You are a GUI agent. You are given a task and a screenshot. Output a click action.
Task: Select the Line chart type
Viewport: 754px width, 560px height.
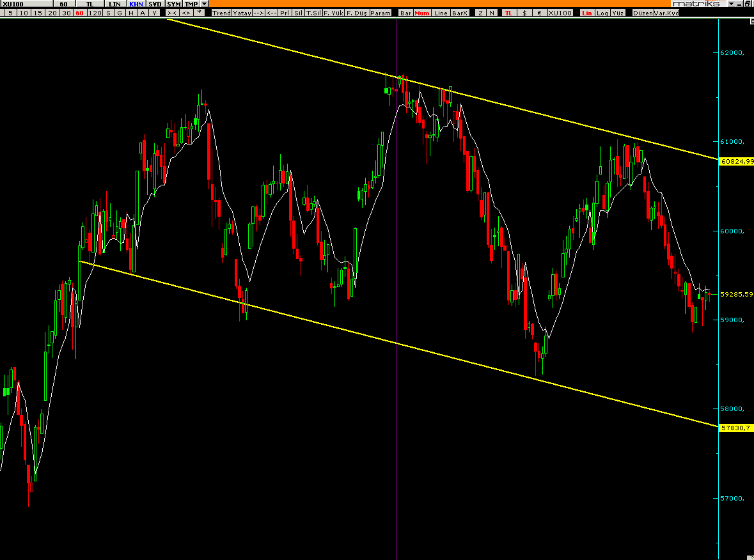[x=441, y=13]
